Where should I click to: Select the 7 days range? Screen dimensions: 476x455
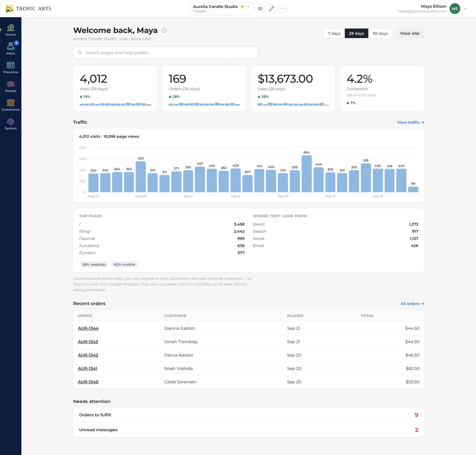334,33
